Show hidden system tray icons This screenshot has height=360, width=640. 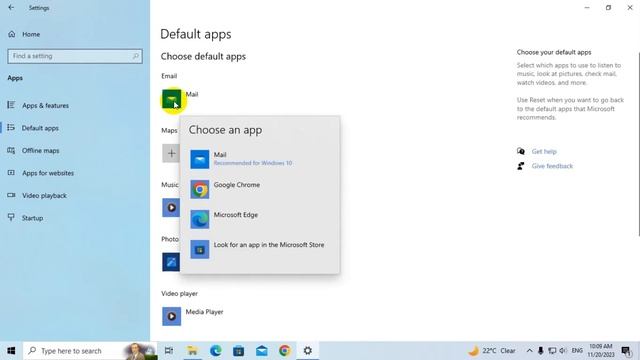[x=529, y=351]
